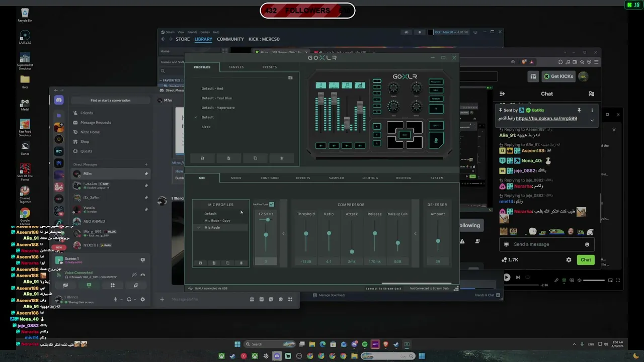Click the Get KICKs button
The width and height of the screenshot is (644, 362).
tap(558, 76)
